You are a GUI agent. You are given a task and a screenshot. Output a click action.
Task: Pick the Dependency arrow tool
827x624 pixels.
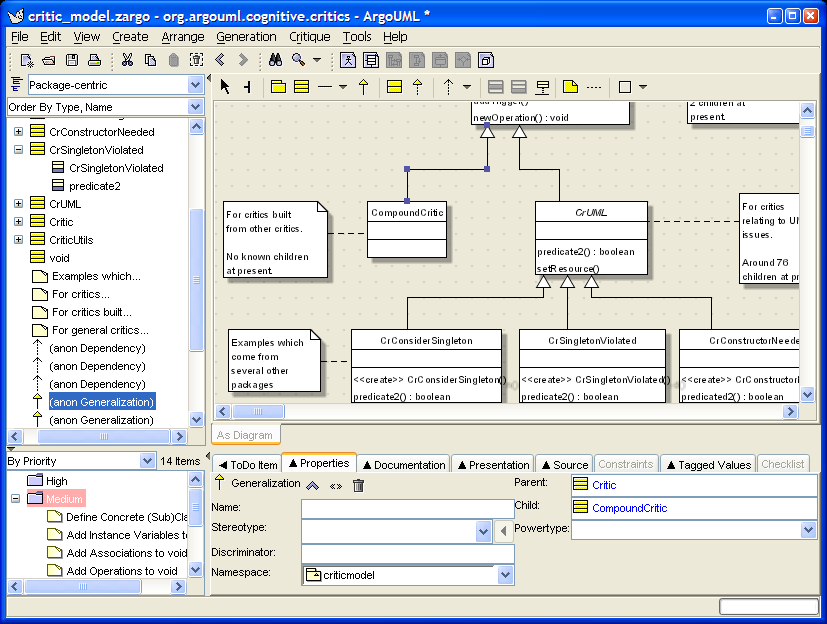[448, 87]
